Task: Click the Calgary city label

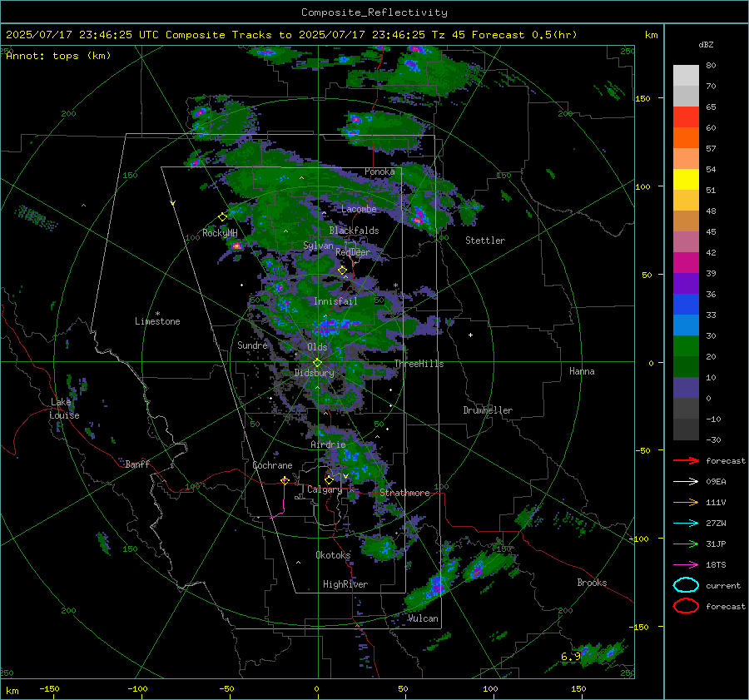Action: (x=325, y=489)
